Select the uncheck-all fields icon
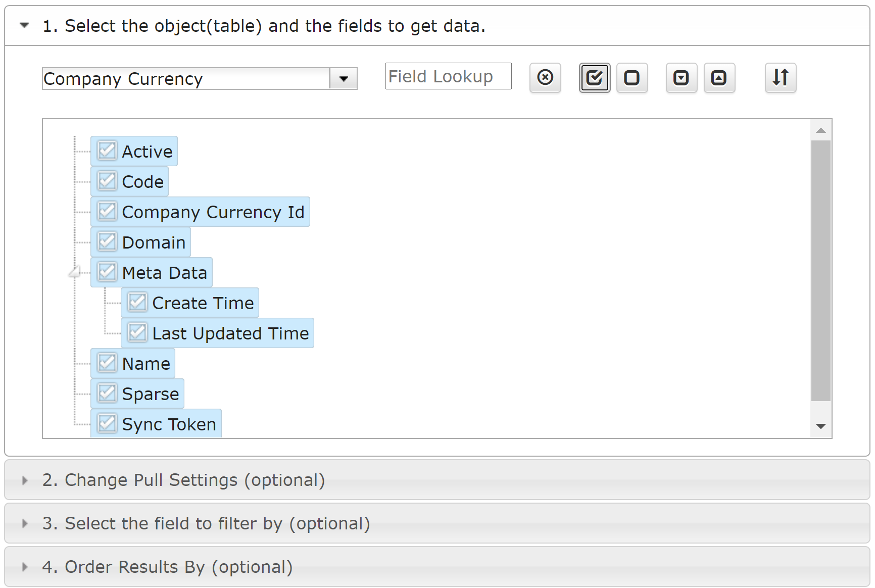Viewport: 875px width, 588px height. point(633,78)
